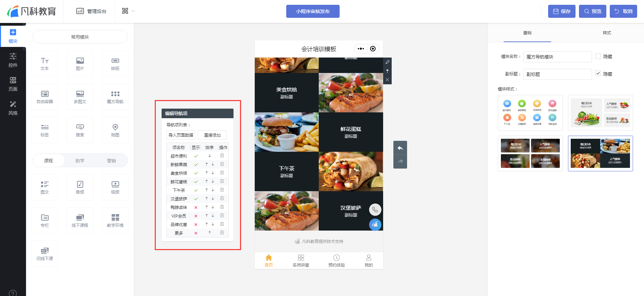Add a 图文 module

[x=45, y=187]
